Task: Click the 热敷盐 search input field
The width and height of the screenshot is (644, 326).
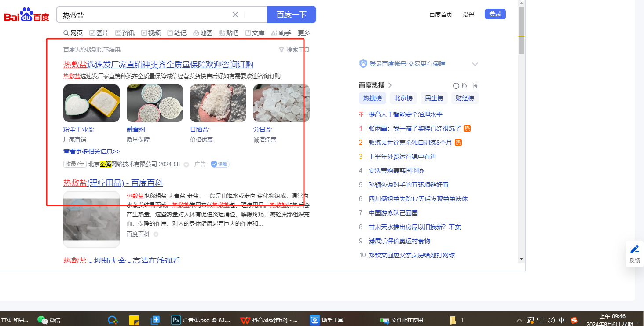Action: point(145,15)
